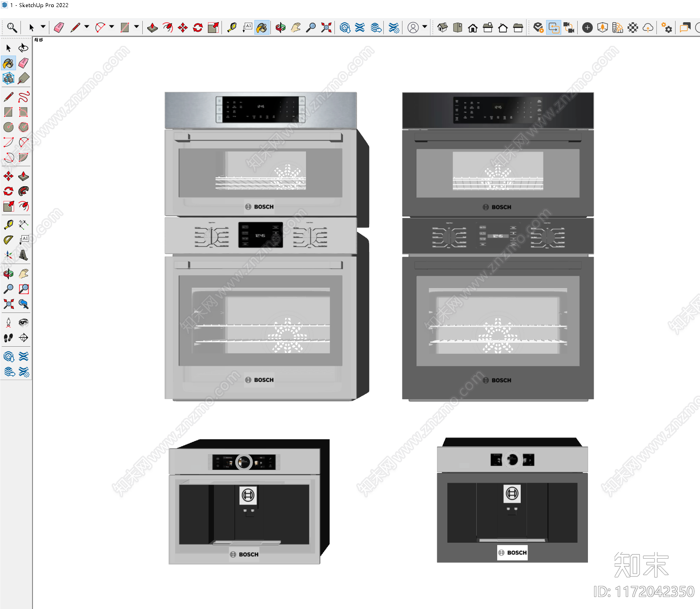Viewport: 700px width, 609px height.
Task: Select the Text label tool in top toolbar
Action: (247, 28)
